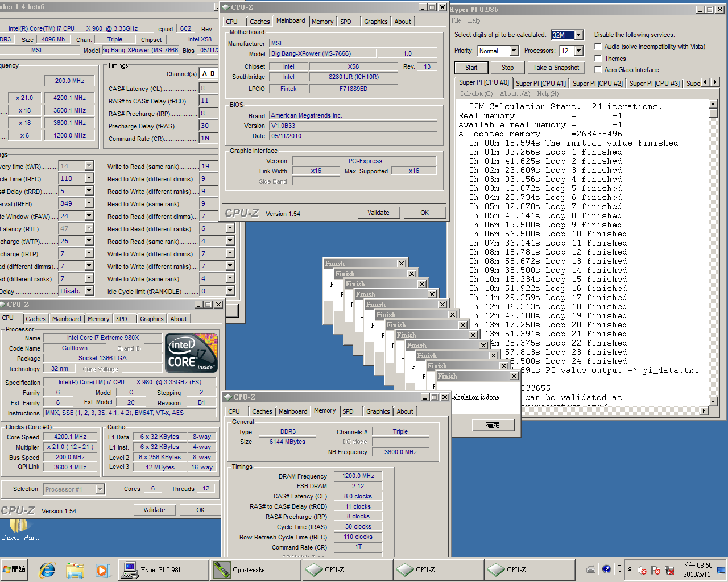
Task: Click Command Rate field showing 1N
Action: pyautogui.click(x=209, y=138)
